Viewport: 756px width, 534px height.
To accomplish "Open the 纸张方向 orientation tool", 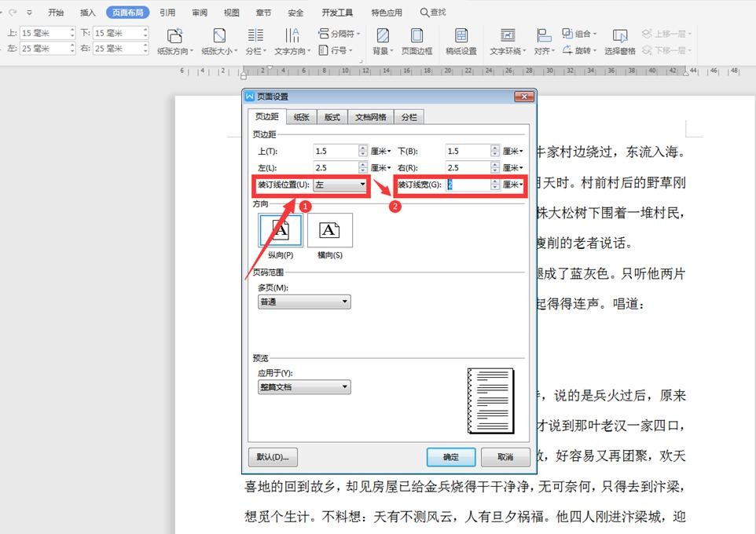I will 174,36.
